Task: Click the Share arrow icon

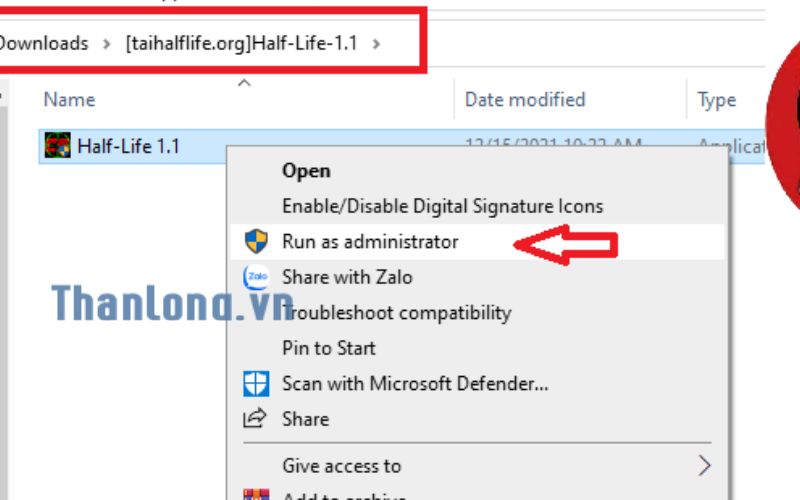Action: [257, 418]
